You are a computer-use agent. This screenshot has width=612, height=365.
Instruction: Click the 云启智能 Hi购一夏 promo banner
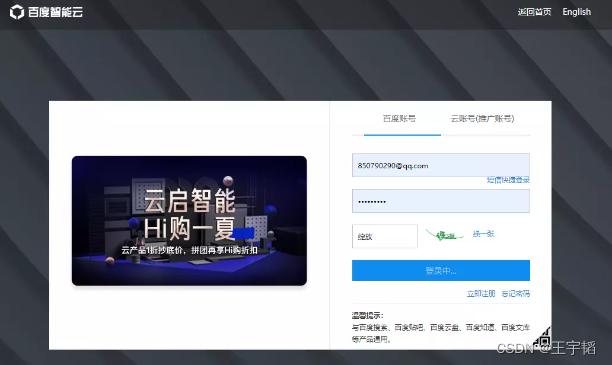[x=189, y=221]
